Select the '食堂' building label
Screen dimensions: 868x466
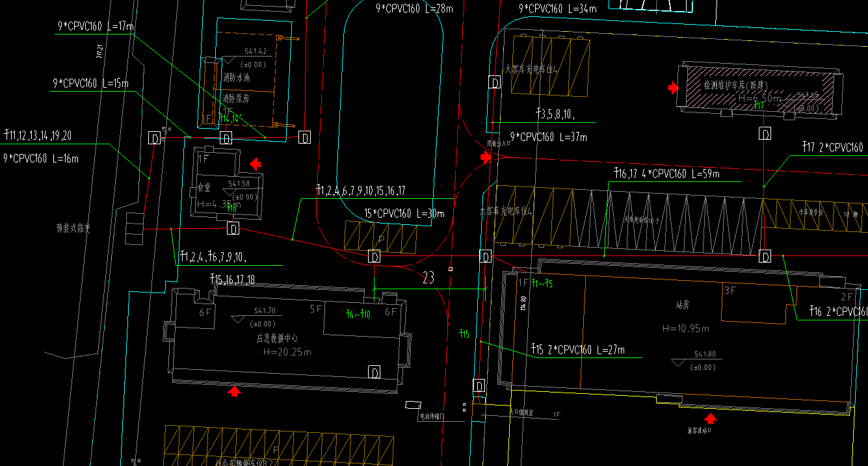point(204,188)
